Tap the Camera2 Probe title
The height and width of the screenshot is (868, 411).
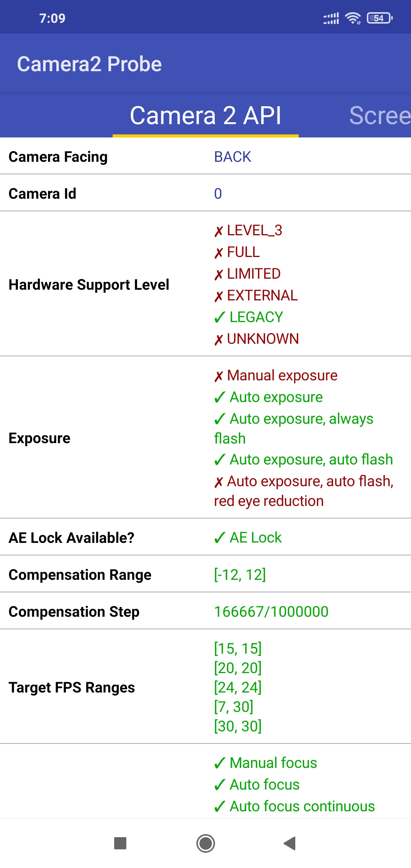click(x=90, y=64)
